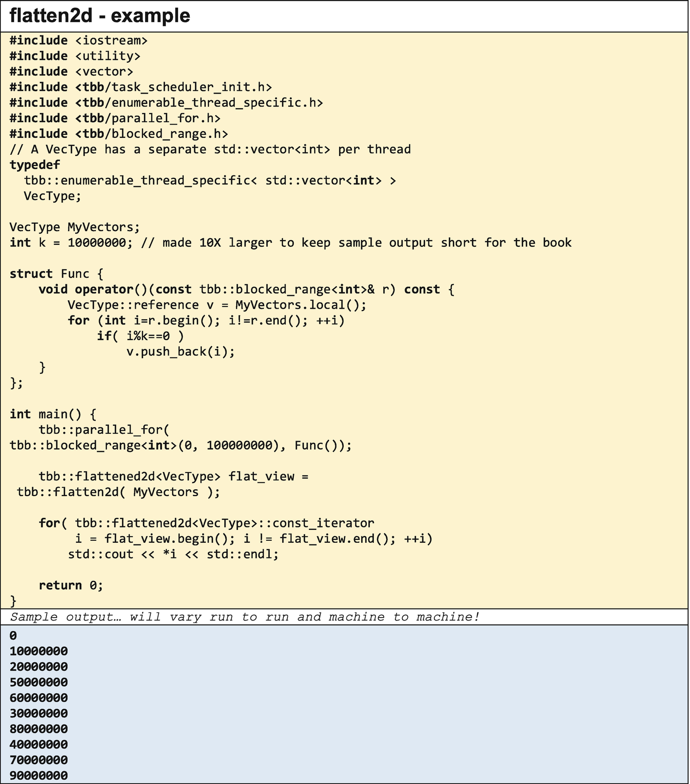Click the "Sample output… will vary" caption
Screen dimensions: 690x784
point(245,617)
